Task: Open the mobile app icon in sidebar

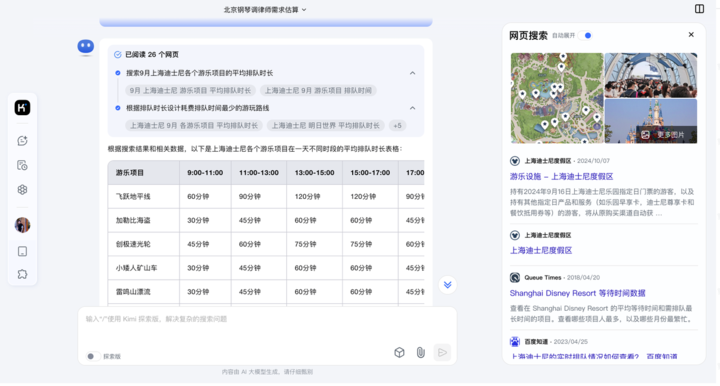Action: point(22,252)
